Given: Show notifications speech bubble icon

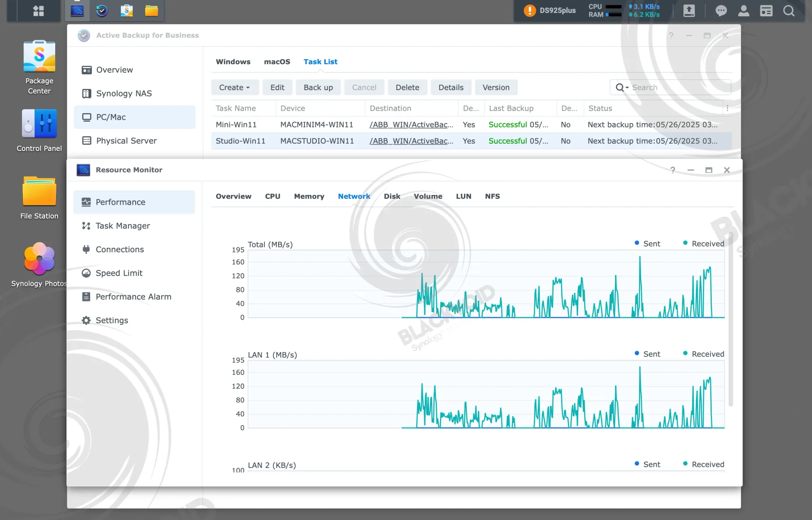Looking at the screenshot, I should click(x=721, y=11).
